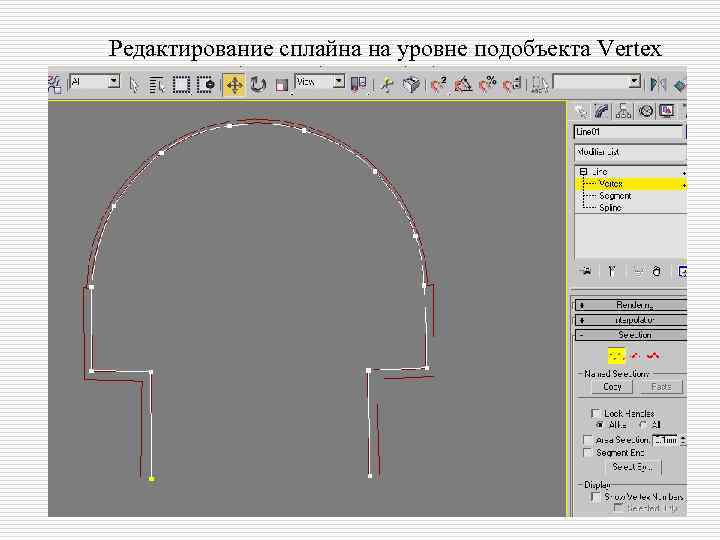Activate the Select and Rotate tool
Viewport: 720px width, 540px height.
point(258,85)
